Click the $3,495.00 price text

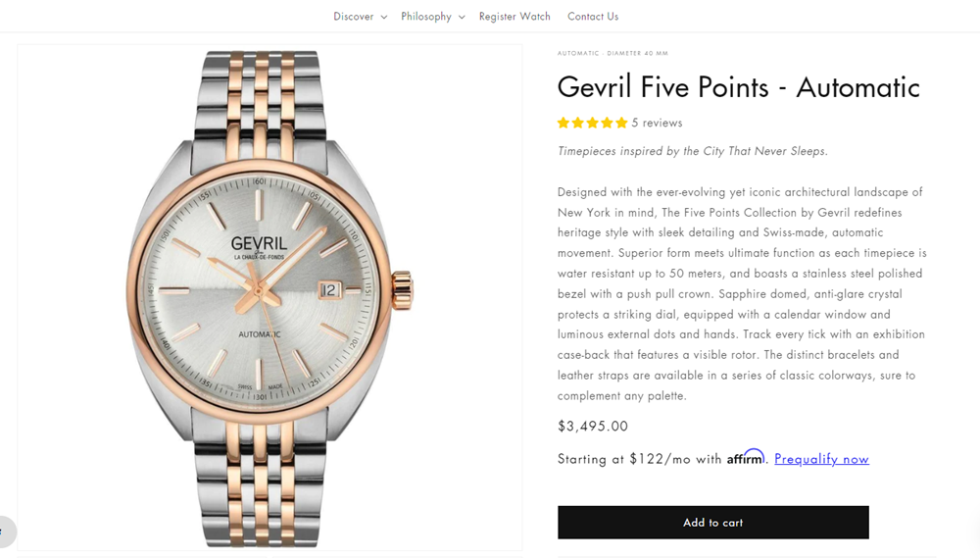pos(593,427)
